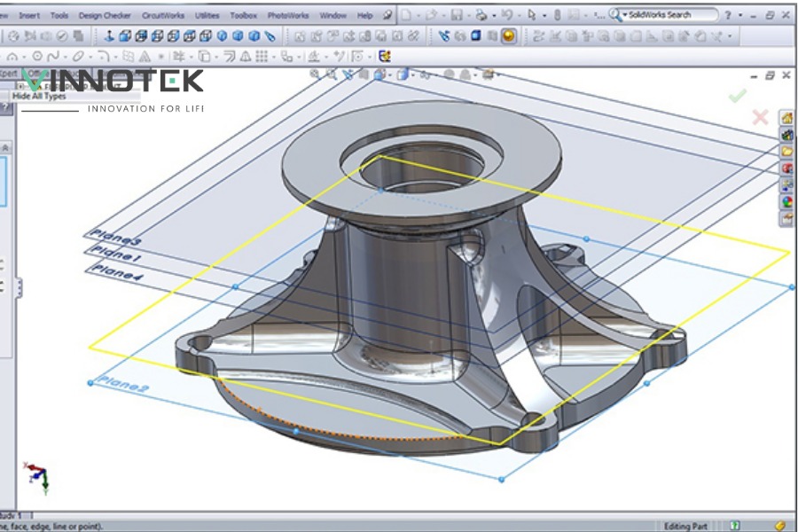The height and width of the screenshot is (532, 798).
Task: Click the Print icon
Action: point(481,15)
